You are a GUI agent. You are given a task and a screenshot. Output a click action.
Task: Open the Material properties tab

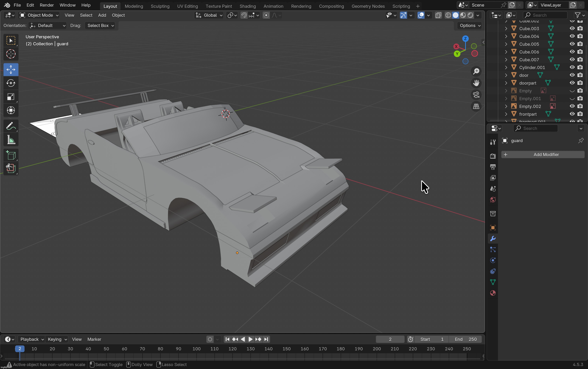tap(493, 293)
